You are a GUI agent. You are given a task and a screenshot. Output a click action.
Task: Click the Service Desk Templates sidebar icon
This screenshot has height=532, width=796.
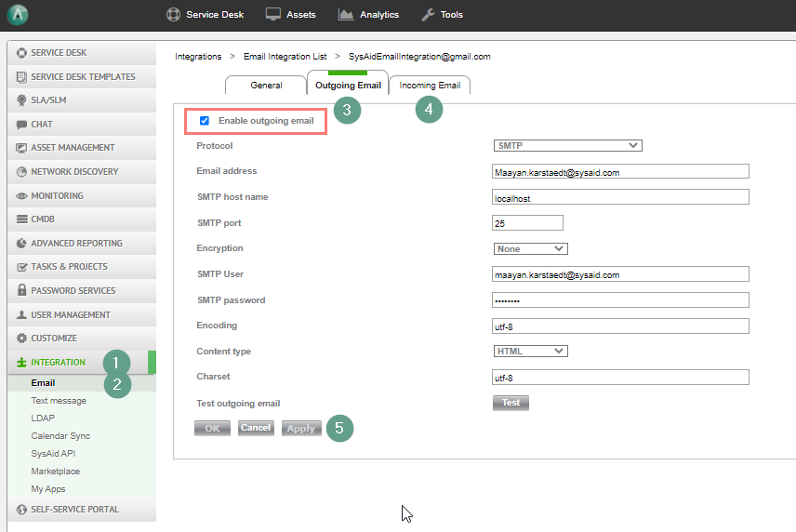[x=21, y=76]
